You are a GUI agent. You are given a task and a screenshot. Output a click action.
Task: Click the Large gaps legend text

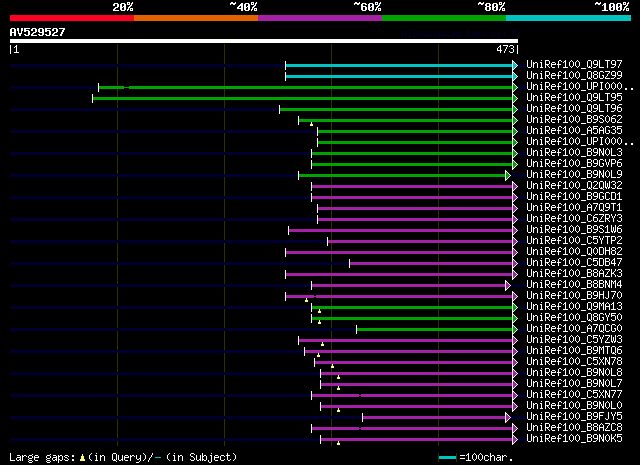(42, 457)
